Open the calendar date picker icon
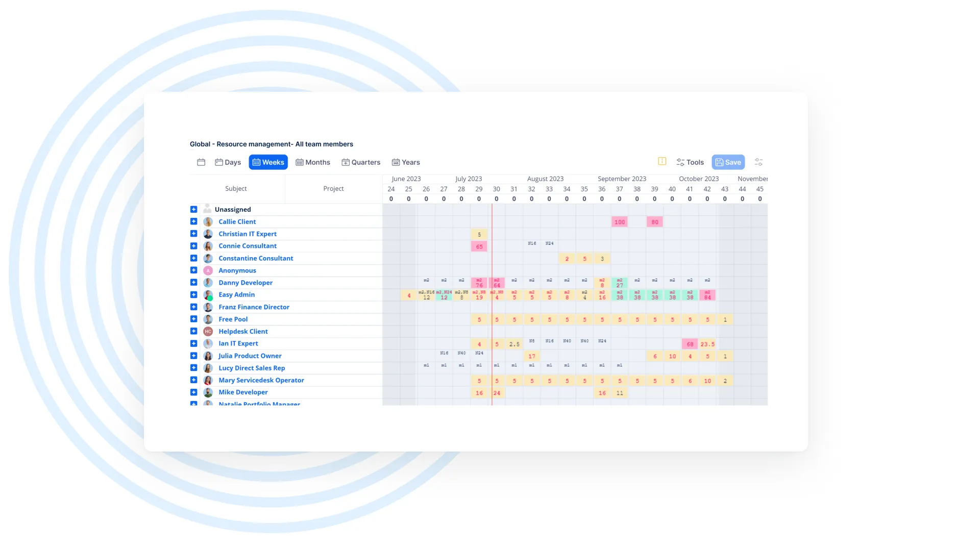 click(x=201, y=162)
